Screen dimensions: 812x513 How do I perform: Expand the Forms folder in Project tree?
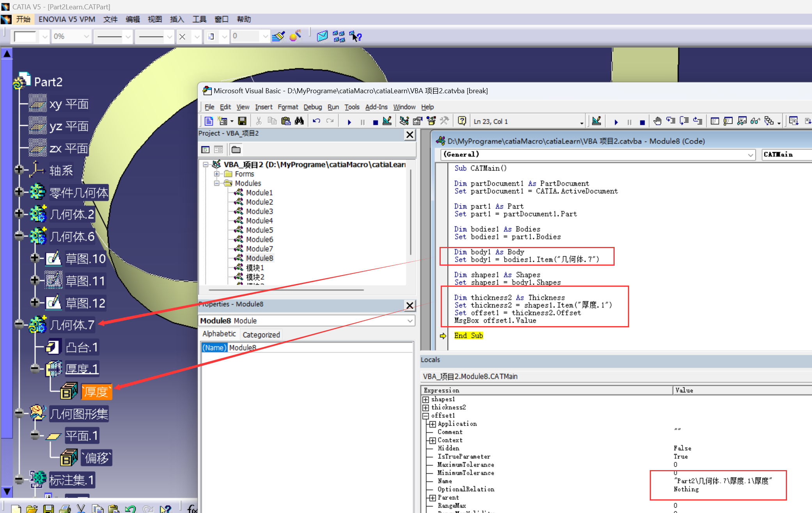217,174
